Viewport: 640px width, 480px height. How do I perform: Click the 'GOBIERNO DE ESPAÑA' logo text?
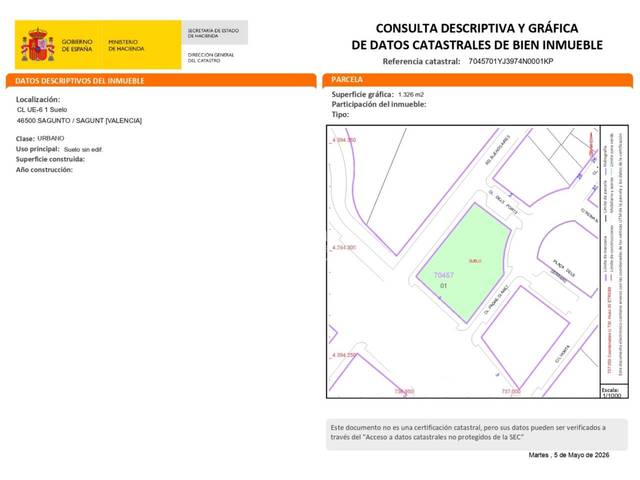(77, 45)
